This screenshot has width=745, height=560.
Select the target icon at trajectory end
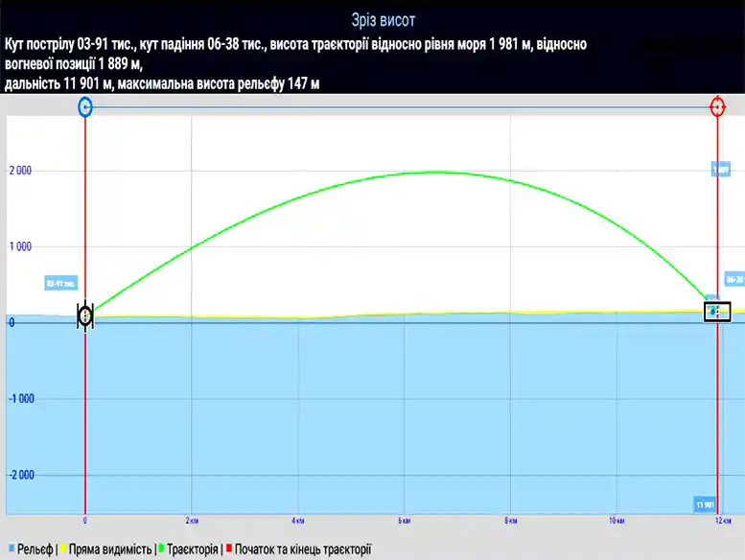[717, 312]
